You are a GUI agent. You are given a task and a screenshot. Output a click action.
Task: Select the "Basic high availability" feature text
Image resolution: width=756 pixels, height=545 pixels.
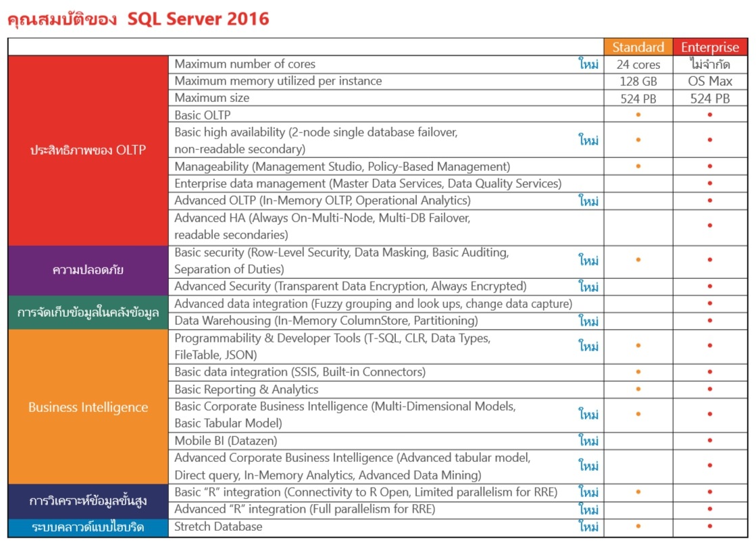point(316,140)
